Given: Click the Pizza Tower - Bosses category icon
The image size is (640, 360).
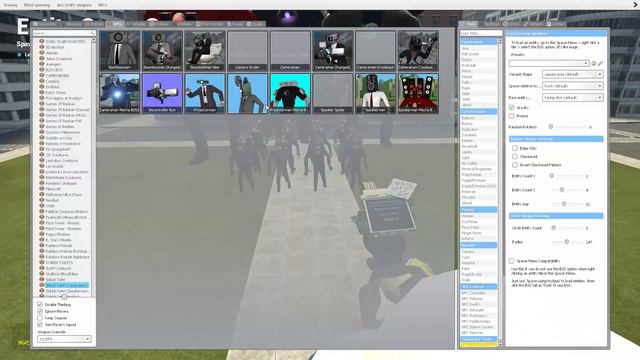Looking at the screenshot, I should pos(42,222).
